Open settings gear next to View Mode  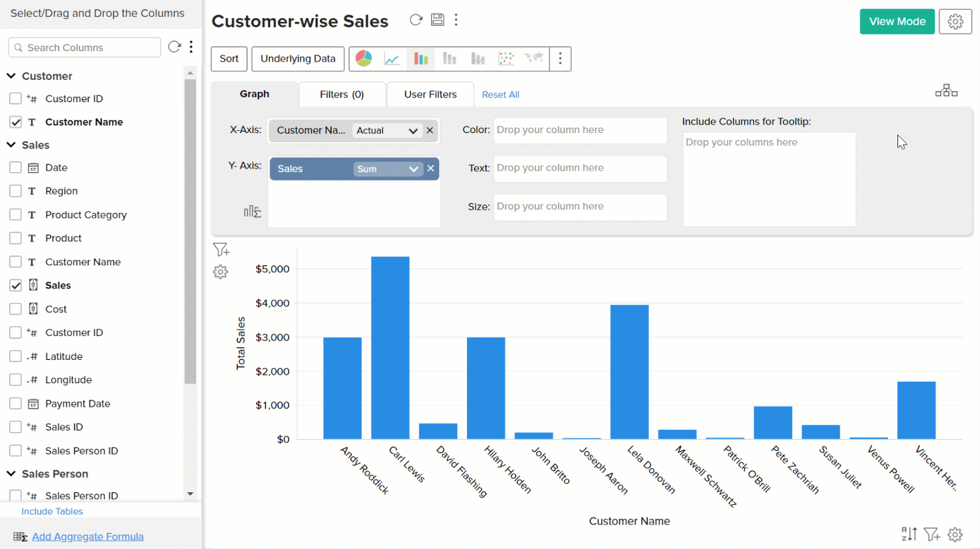pos(955,22)
